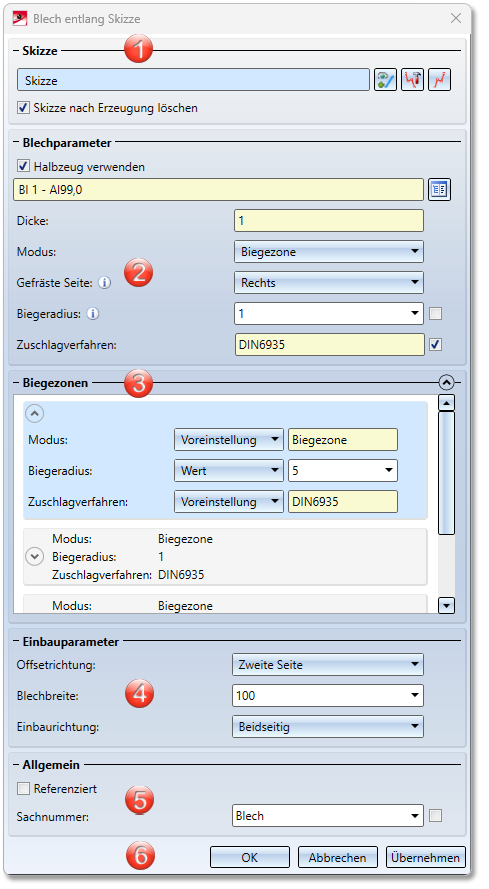Click the new sketch polyline icon
The height and width of the screenshot is (889, 489).
tap(440, 80)
